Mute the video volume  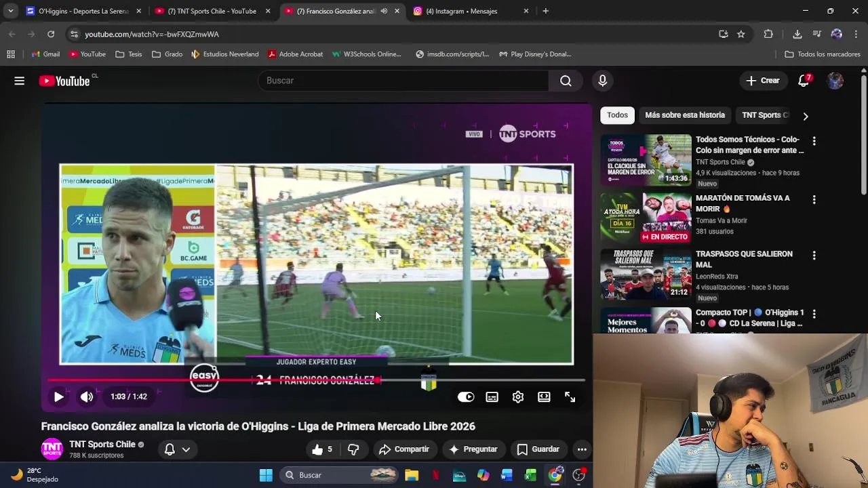pos(87,397)
